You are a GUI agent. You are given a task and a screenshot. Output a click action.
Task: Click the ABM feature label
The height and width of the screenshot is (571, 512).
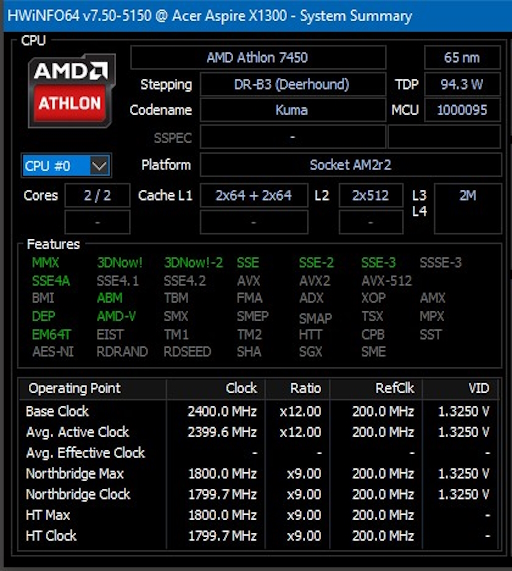pyautogui.click(x=110, y=298)
